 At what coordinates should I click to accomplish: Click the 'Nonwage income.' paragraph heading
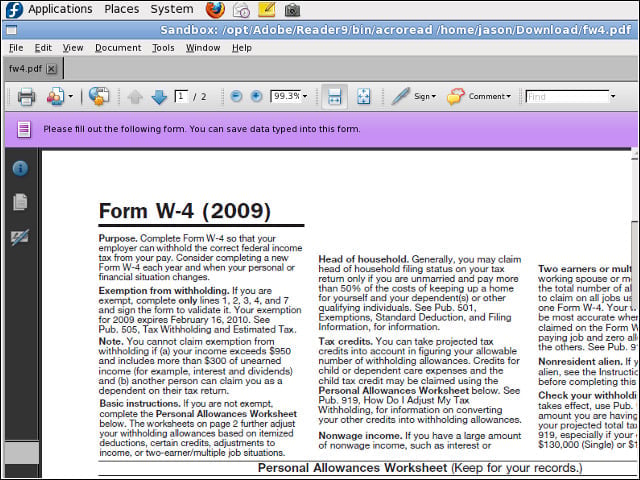[360, 436]
